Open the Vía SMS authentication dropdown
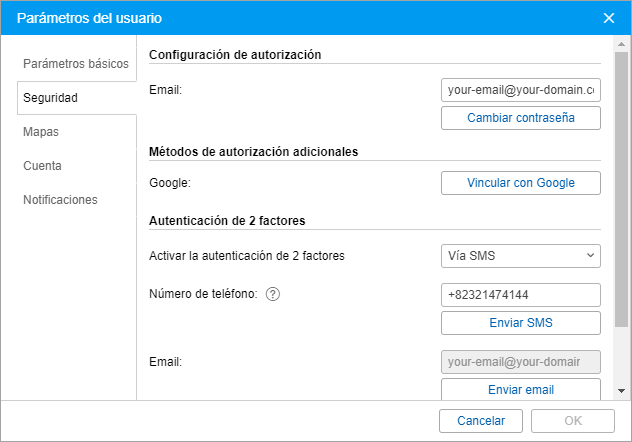The image size is (632, 442). tap(520, 256)
